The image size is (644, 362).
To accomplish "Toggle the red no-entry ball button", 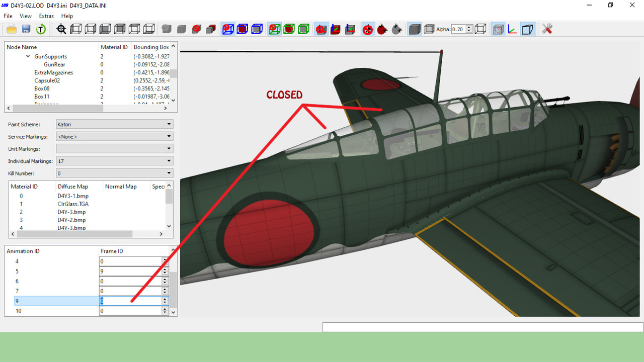I will coord(368,29).
